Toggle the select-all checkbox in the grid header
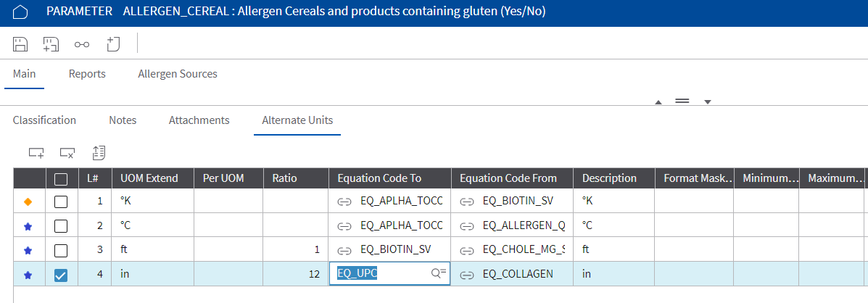 point(61,178)
